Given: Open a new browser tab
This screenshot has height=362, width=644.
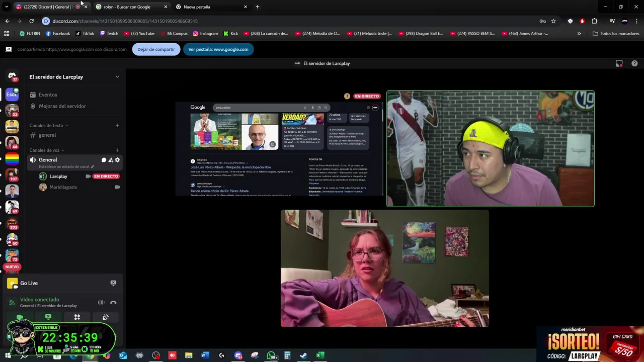Looking at the screenshot, I should coord(258,7).
